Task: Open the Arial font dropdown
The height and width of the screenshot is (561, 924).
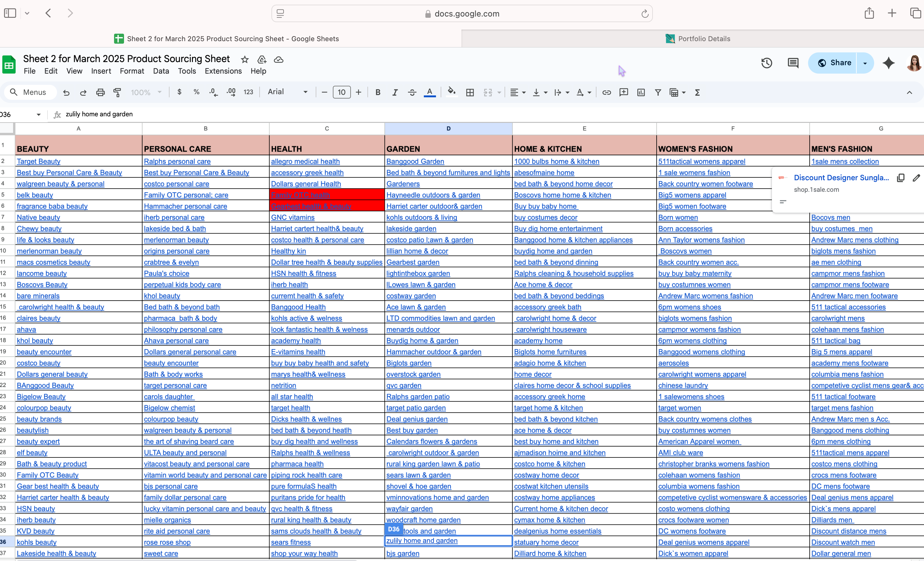Action: 288,92
